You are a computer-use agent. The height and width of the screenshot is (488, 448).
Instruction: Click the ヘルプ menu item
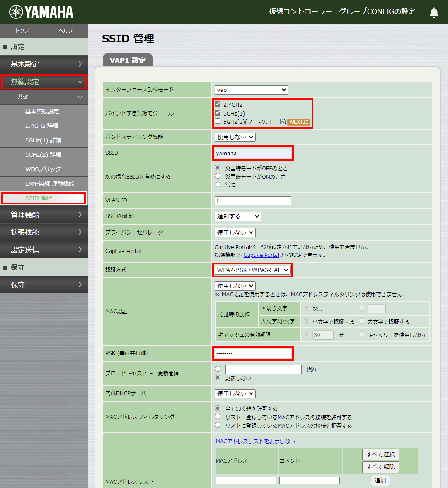pyautogui.click(x=65, y=31)
